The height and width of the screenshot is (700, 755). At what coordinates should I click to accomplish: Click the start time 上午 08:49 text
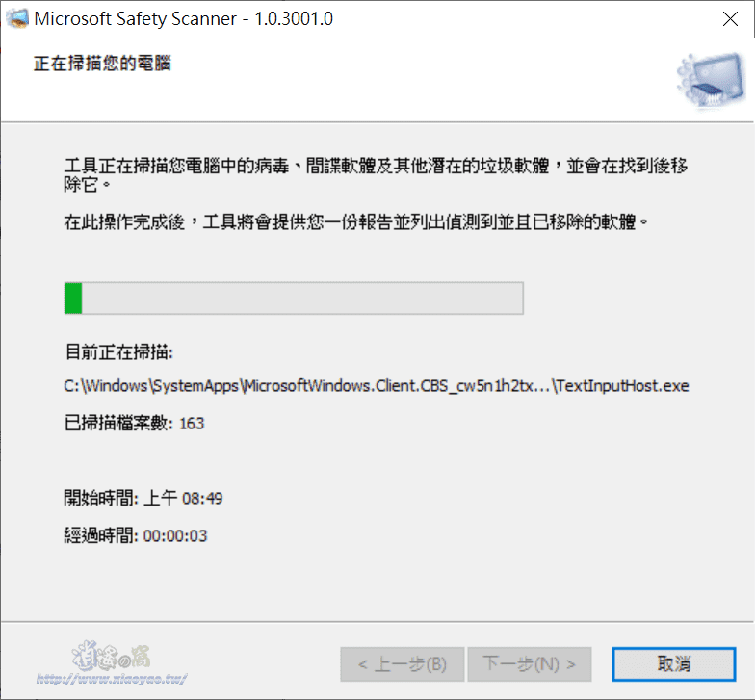point(183,499)
